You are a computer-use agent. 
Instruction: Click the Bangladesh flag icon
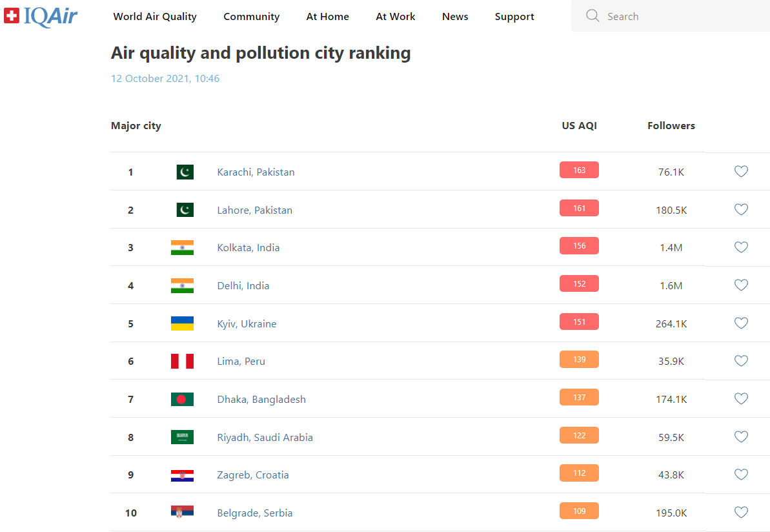(182, 399)
